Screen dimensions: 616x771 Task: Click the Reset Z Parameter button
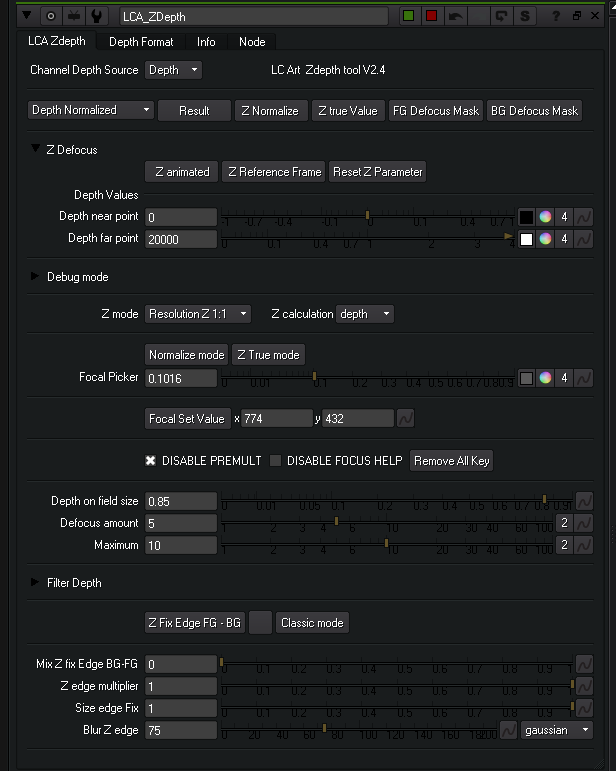coord(377,172)
